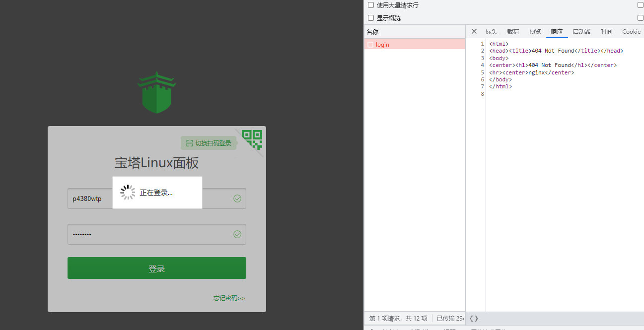Enable 使用大量请求行 checkbox
Image resolution: width=644 pixels, height=330 pixels.
tap(370, 5)
